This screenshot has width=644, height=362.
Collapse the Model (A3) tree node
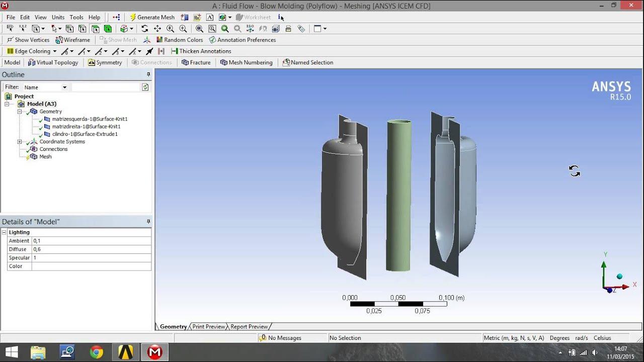7,104
